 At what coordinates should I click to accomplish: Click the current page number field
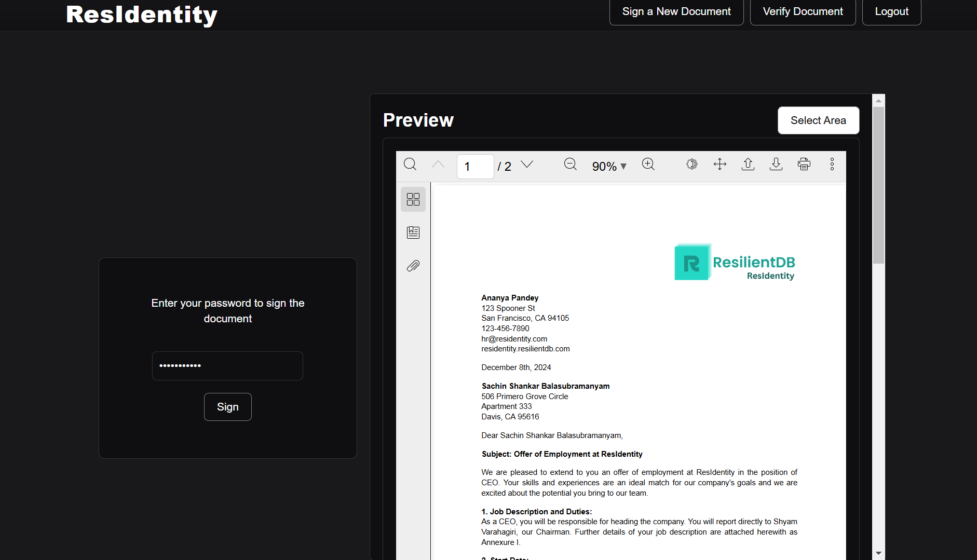(475, 167)
